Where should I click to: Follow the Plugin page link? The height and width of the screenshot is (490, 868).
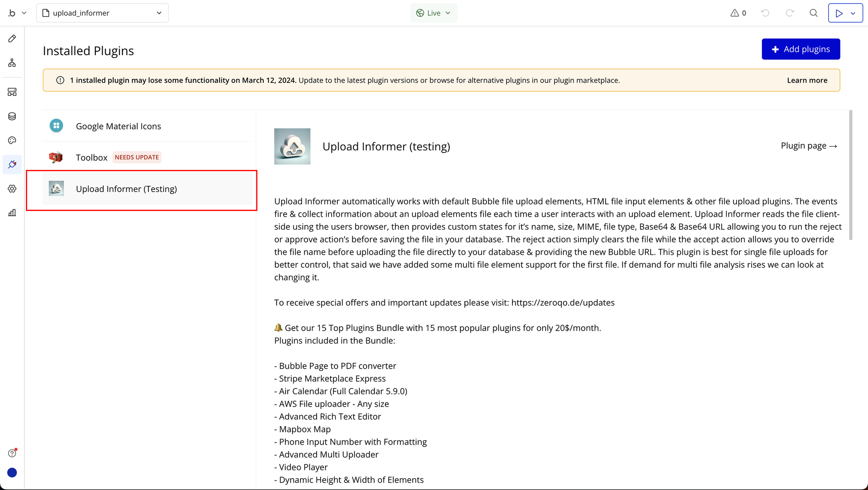click(809, 146)
